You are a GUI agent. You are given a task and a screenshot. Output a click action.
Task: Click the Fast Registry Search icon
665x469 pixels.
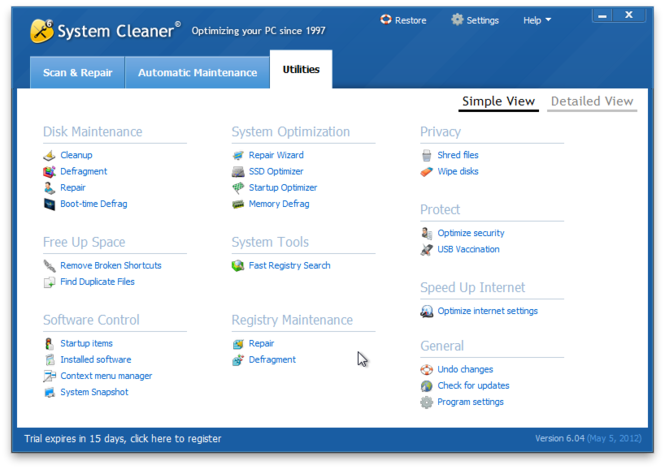[238, 265]
